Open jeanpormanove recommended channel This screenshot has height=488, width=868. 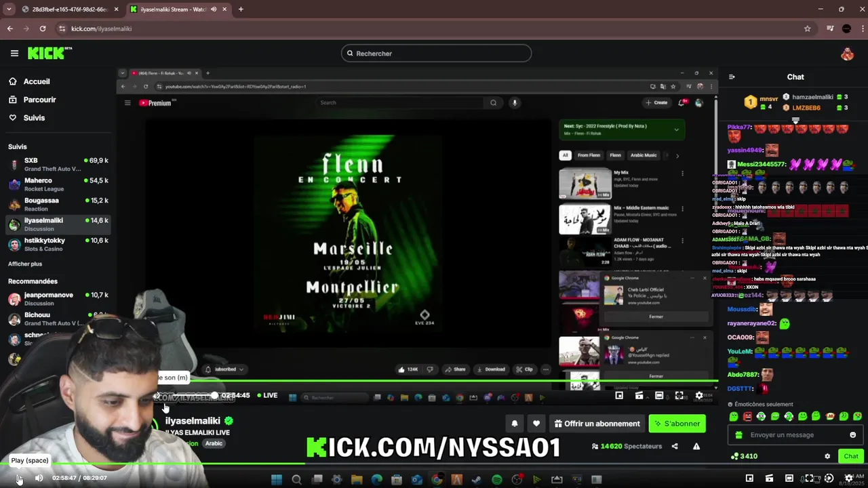click(x=58, y=299)
